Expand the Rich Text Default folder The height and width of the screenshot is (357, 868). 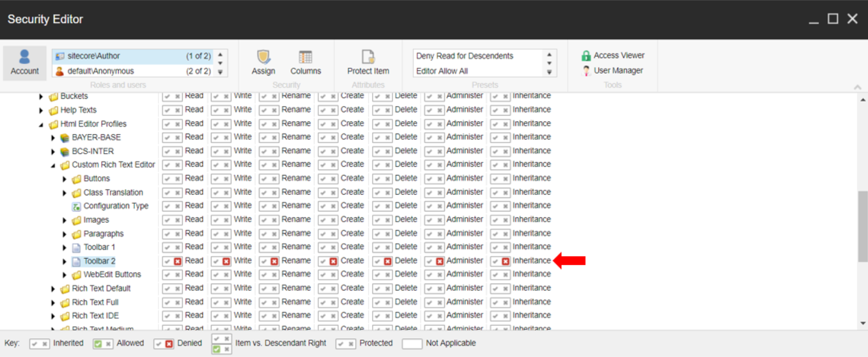(x=53, y=289)
